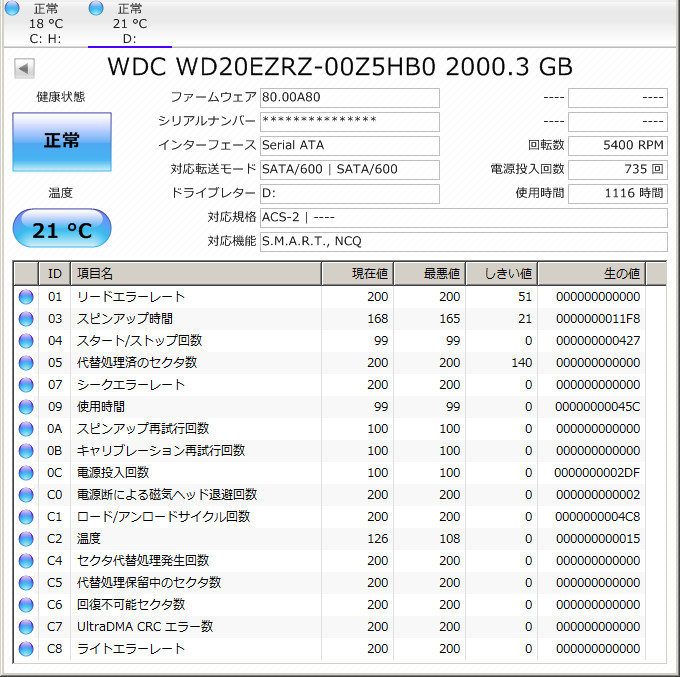Sort by ID column header
This screenshot has height=677, width=680.
point(55,274)
